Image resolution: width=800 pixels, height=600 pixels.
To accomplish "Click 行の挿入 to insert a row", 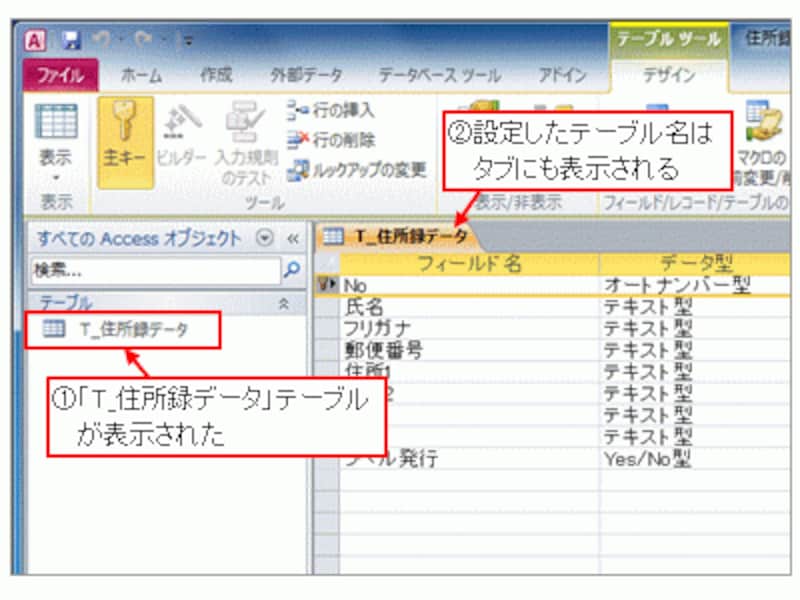I will 331,110.
